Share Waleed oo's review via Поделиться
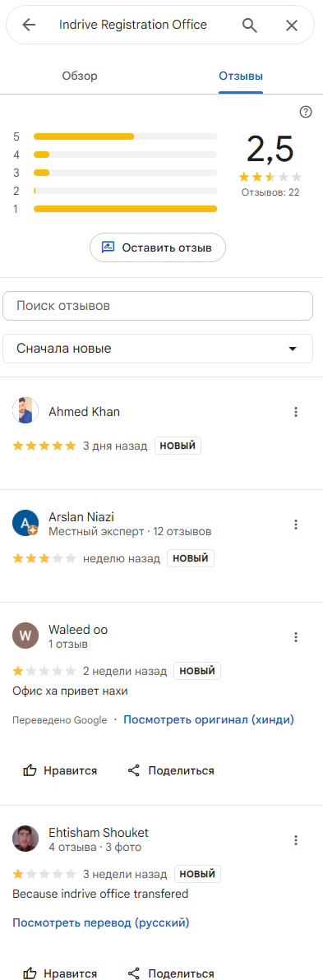The height and width of the screenshot is (980, 323). 171,770
